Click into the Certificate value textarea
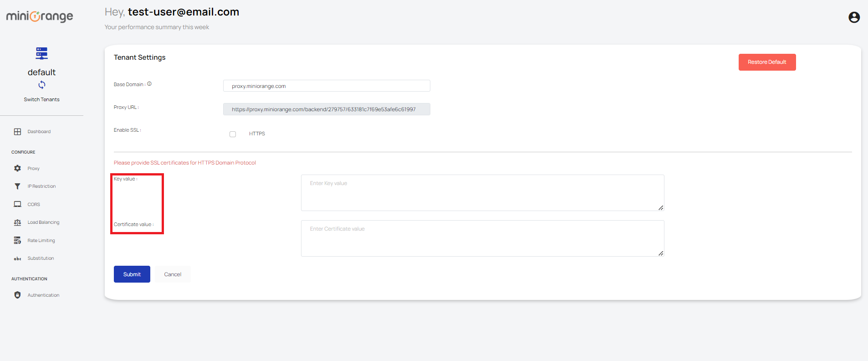The image size is (868, 361). (x=482, y=238)
